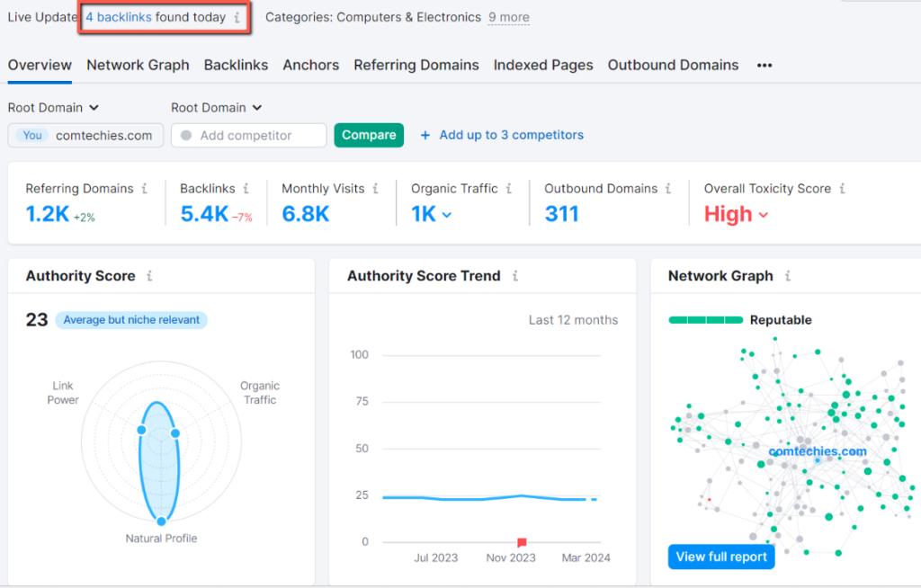
Task: Switch to the Backlinks tab
Action: [236, 65]
